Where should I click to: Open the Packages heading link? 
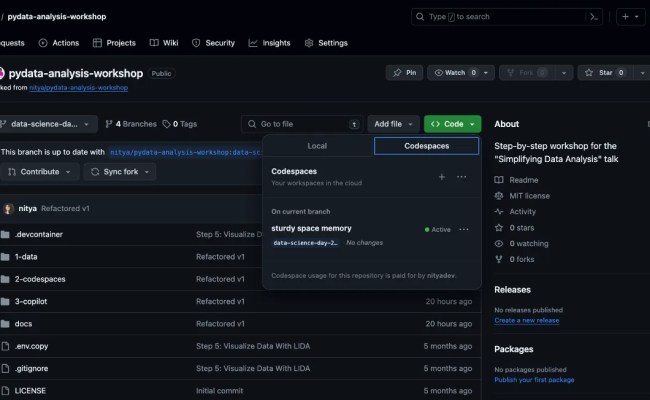[514, 349]
